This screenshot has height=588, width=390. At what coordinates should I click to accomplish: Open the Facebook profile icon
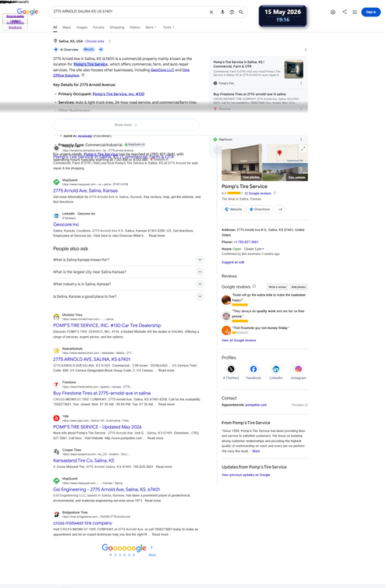click(253, 369)
